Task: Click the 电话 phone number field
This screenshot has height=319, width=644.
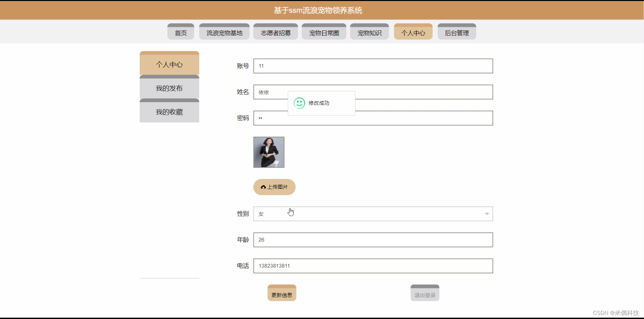Action: 373,266
